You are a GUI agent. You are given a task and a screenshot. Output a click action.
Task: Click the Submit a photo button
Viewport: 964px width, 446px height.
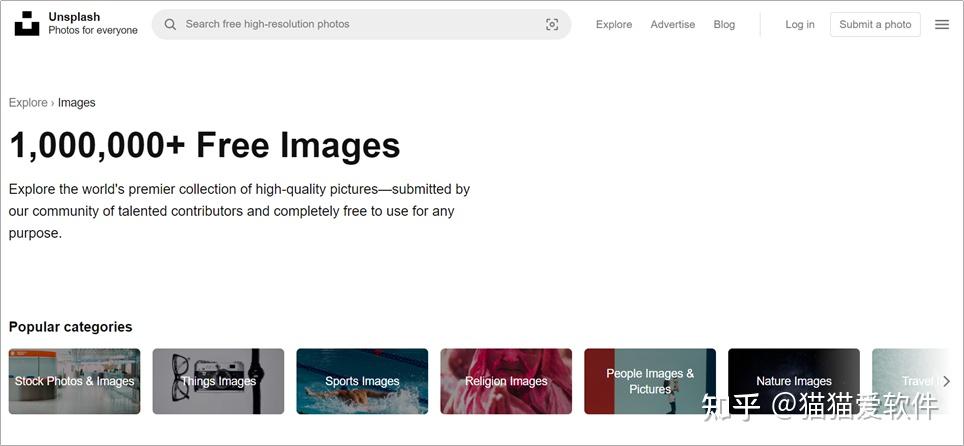click(x=875, y=25)
